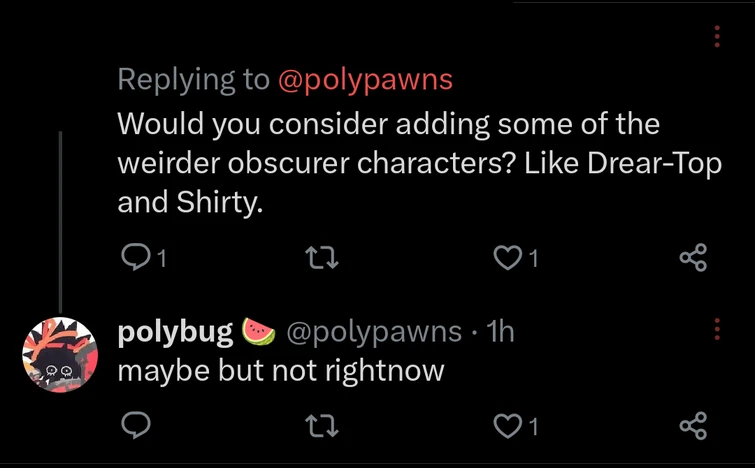
Task: Open the more options menu on the top tweet
Action: coord(717,37)
